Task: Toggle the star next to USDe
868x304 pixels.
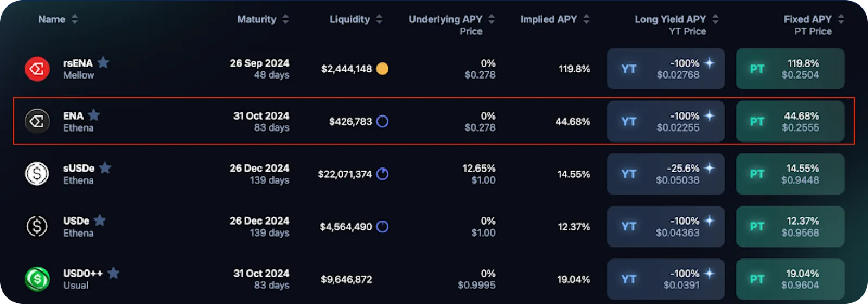Action: click(100, 221)
